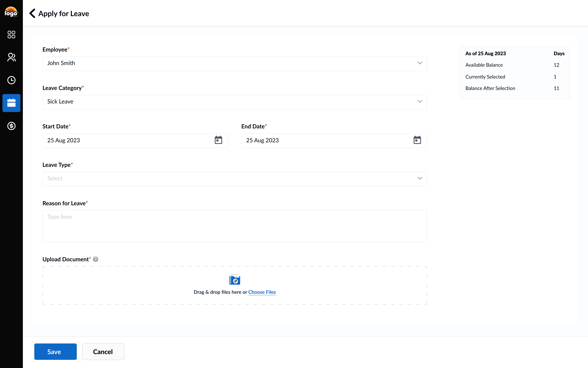Click the End Date field with 25 Aug 2023
Viewport: 588px width, 368px height.
pyautogui.click(x=334, y=141)
